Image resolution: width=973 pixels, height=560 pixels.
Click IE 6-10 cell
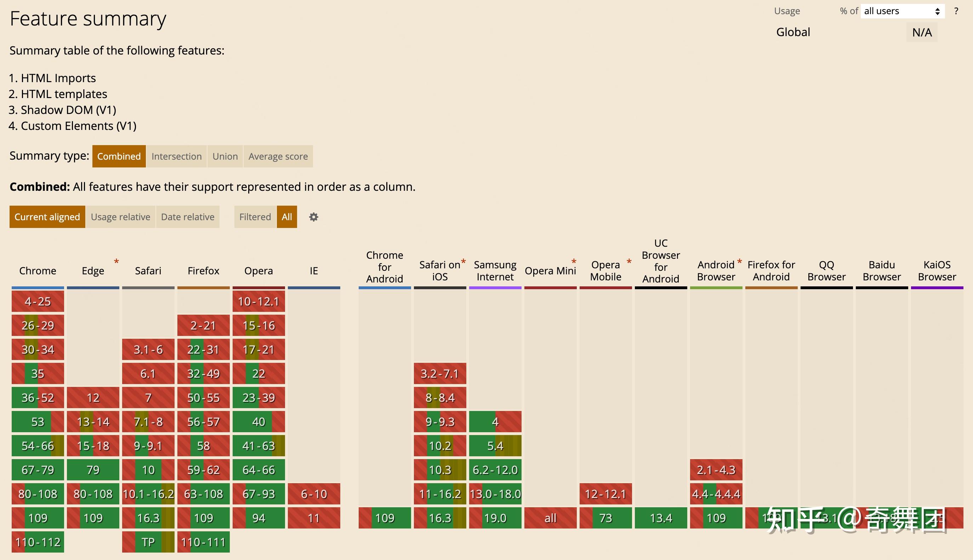(x=314, y=494)
